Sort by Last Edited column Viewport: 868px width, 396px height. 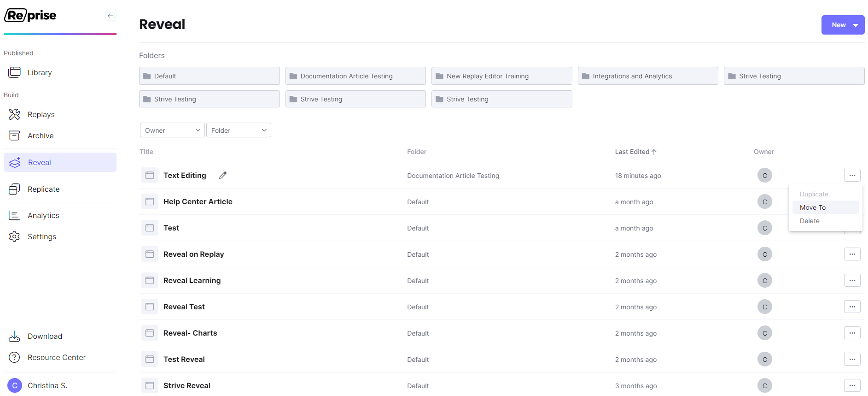pos(635,152)
